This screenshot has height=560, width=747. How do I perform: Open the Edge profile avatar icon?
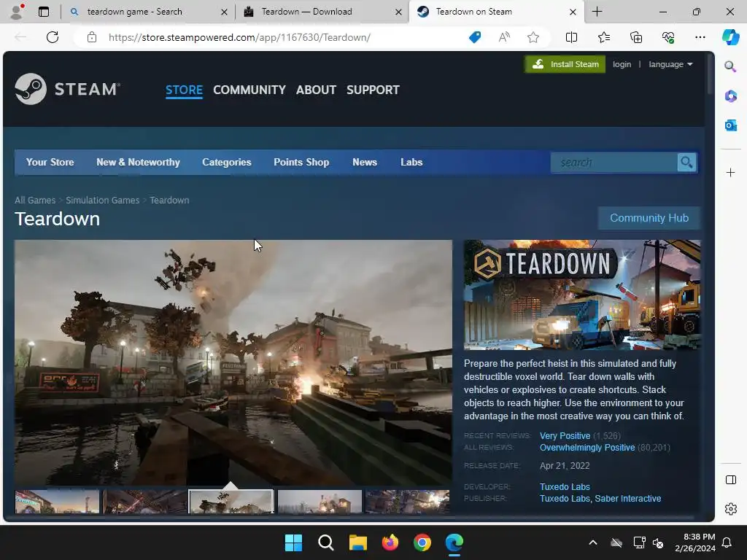tap(17, 12)
